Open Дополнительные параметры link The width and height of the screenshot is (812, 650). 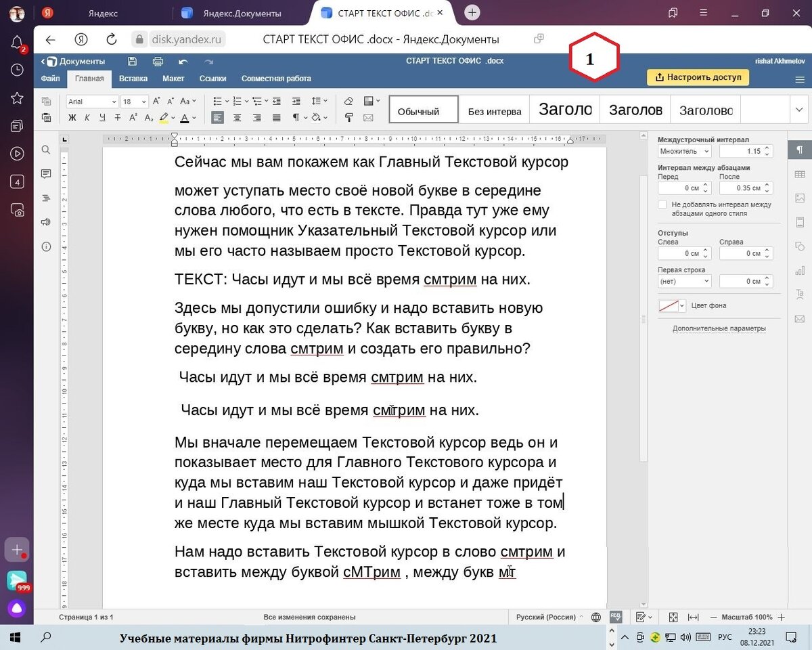point(719,328)
